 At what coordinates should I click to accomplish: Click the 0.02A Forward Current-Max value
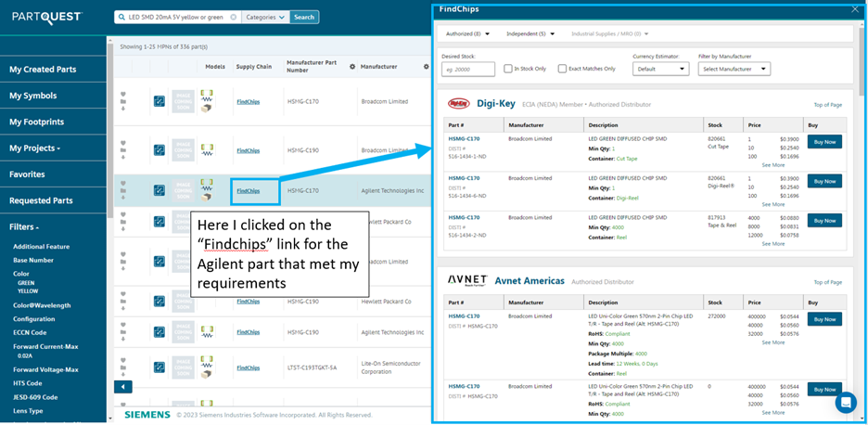click(24, 355)
